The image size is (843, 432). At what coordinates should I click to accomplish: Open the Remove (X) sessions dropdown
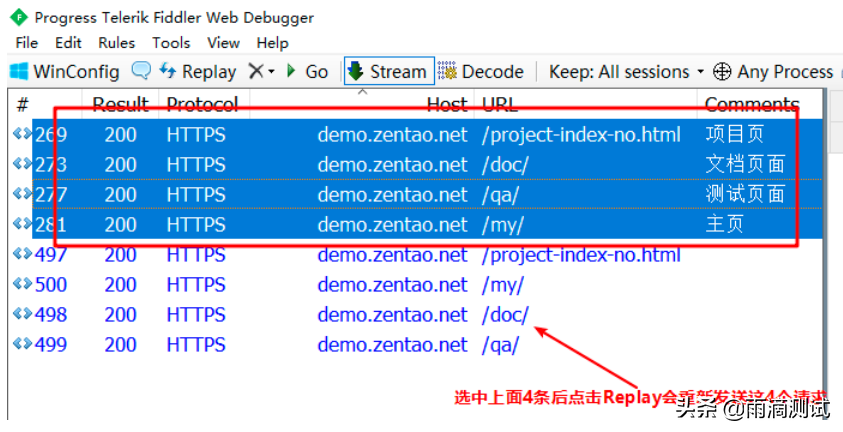(x=261, y=71)
